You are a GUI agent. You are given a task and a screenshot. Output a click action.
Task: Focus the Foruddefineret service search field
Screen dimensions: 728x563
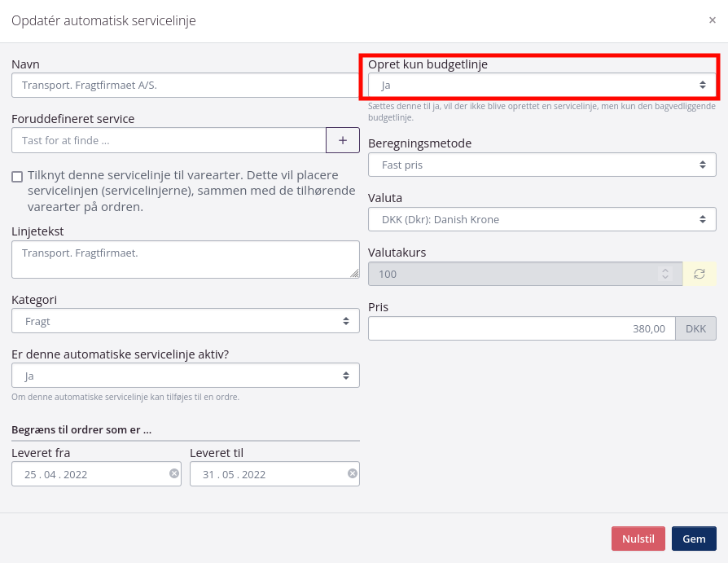169,140
